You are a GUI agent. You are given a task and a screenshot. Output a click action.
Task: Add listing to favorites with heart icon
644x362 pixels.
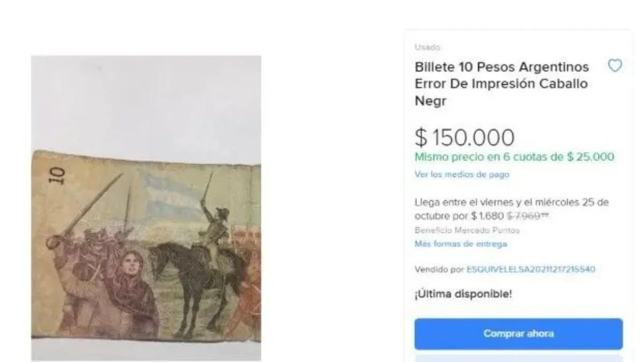614,65
